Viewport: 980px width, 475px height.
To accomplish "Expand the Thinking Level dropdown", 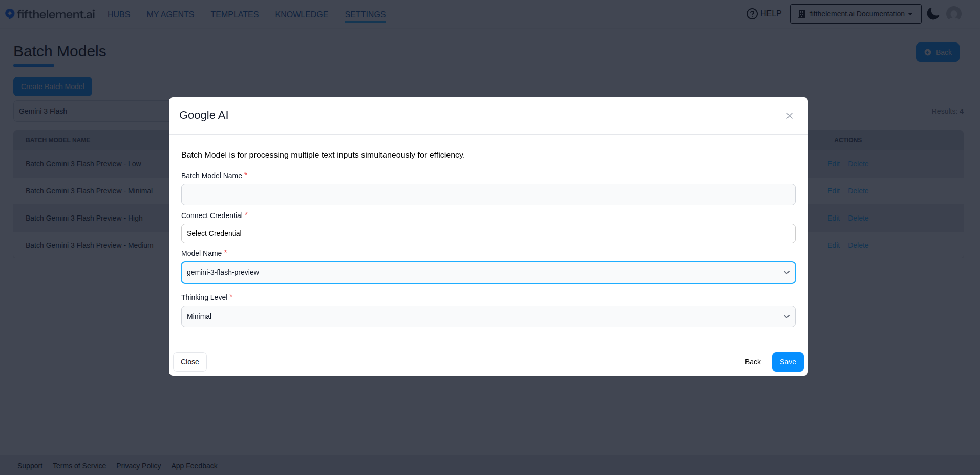I will pyautogui.click(x=488, y=316).
